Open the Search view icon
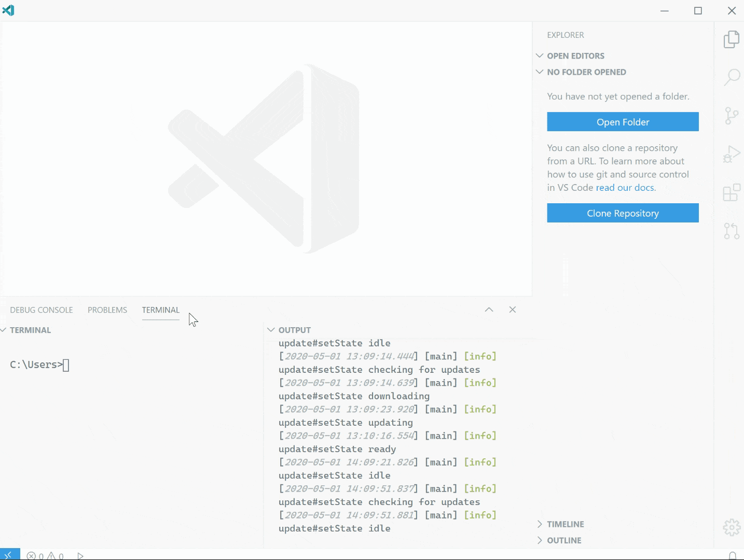This screenshot has height=560, width=744. click(x=732, y=77)
